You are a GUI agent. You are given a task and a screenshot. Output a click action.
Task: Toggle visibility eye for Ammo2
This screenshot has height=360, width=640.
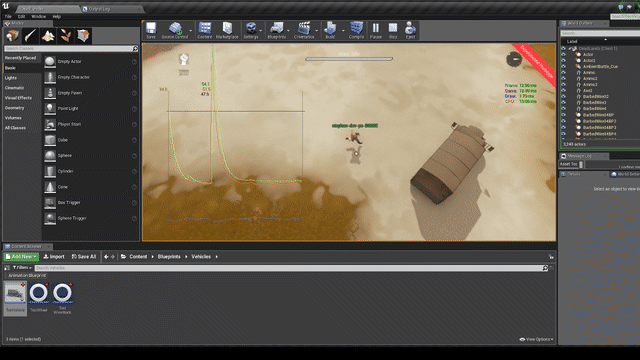pyautogui.click(x=564, y=78)
